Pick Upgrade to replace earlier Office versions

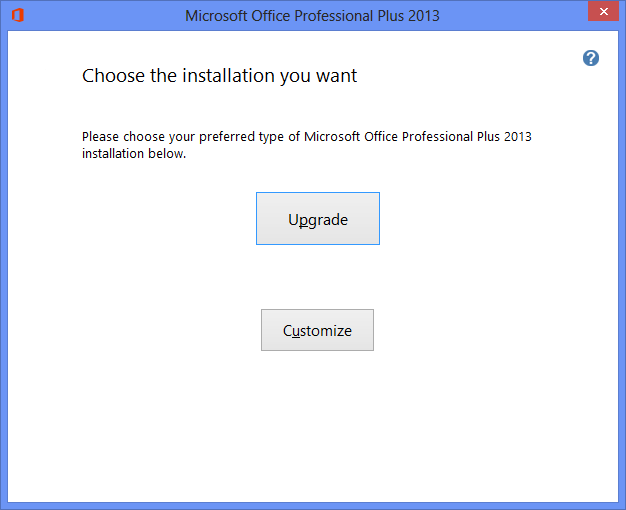pos(318,218)
